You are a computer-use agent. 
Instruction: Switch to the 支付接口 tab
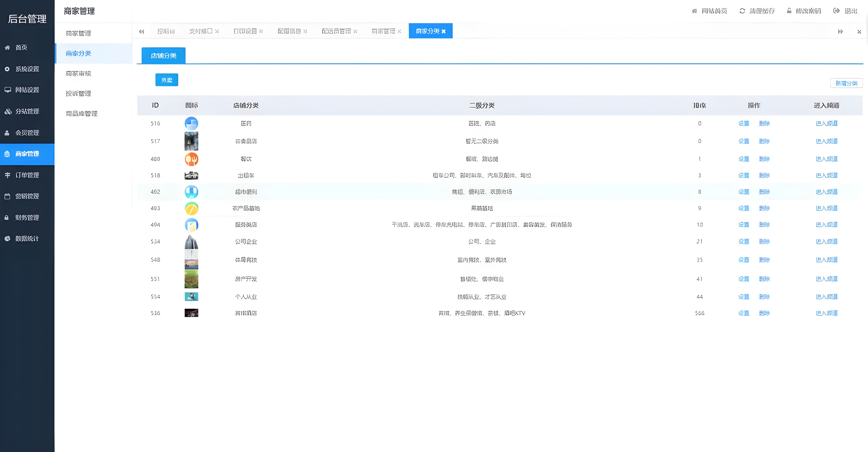pyautogui.click(x=200, y=31)
